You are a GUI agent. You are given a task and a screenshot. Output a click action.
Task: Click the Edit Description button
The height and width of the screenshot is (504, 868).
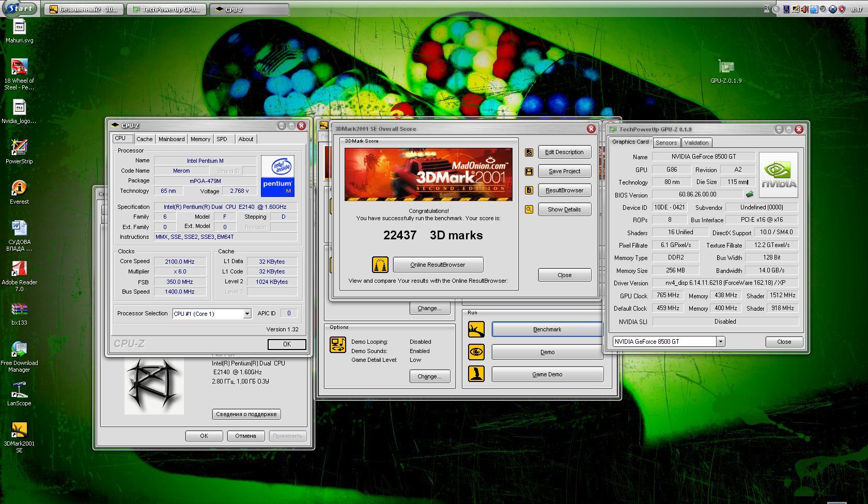pyautogui.click(x=564, y=152)
